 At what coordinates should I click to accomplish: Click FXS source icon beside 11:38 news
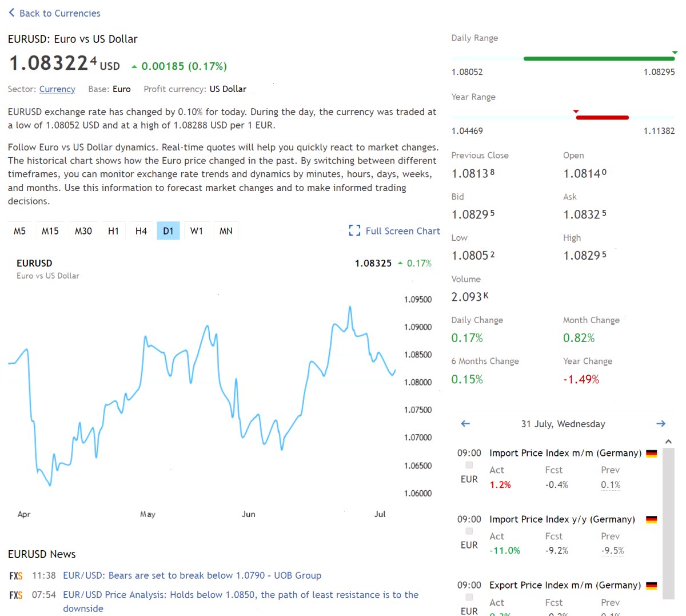coord(16,576)
